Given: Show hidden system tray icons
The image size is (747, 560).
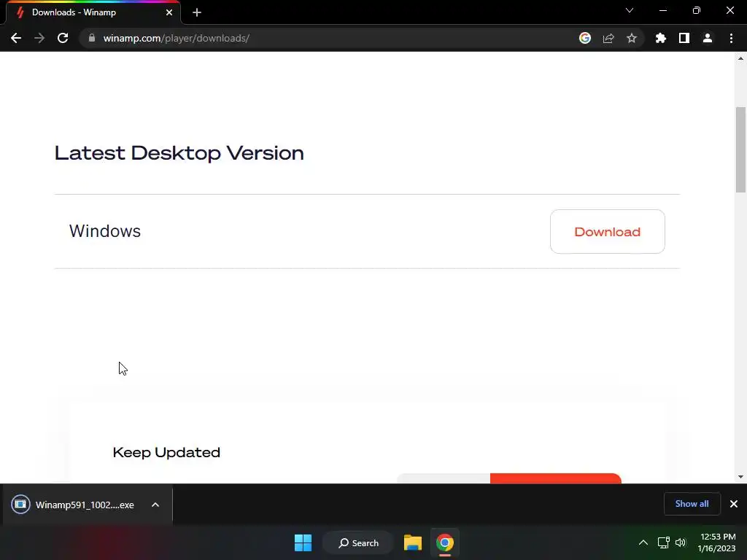Looking at the screenshot, I should coord(643,542).
